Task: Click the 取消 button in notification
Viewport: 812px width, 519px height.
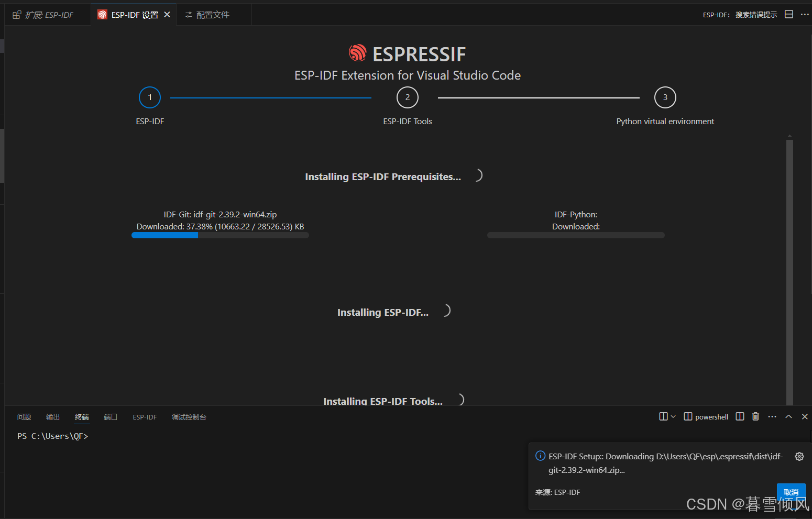Action: coord(791,492)
